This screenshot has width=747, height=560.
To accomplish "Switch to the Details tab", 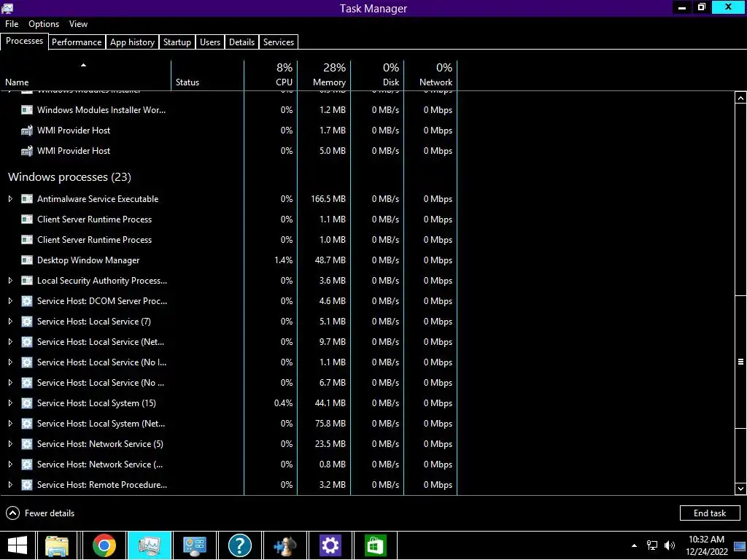I will [242, 42].
